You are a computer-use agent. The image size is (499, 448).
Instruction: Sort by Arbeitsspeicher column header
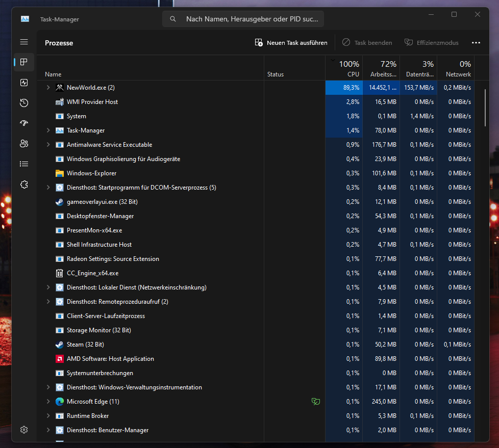coord(381,68)
